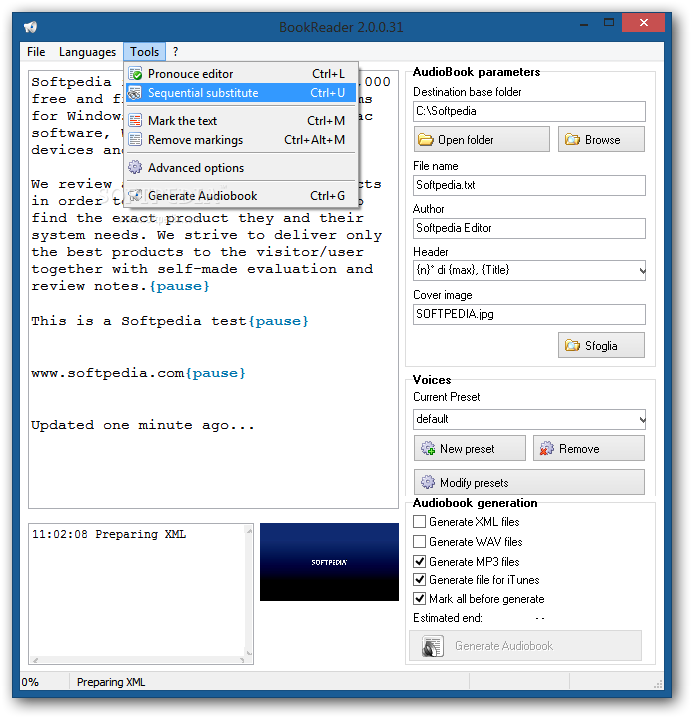Enable Generate WAV files checkbox
The height and width of the screenshot is (718, 692).
click(x=419, y=542)
